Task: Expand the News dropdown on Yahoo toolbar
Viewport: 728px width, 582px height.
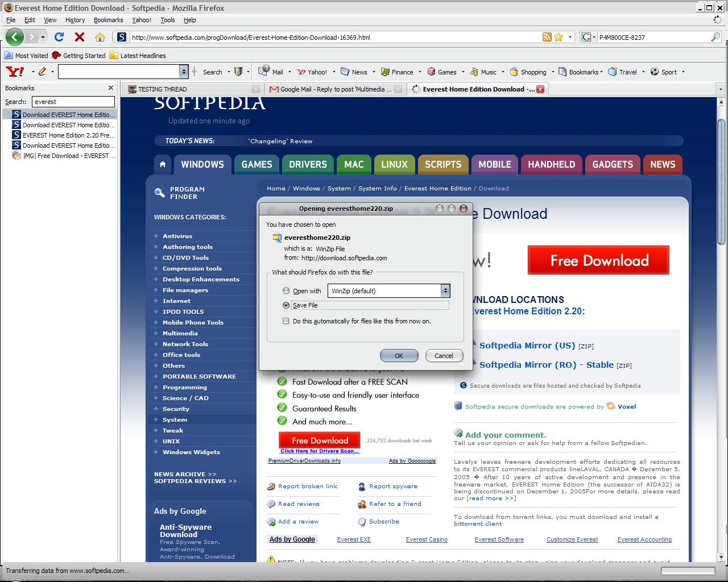Action: (374, 72)
